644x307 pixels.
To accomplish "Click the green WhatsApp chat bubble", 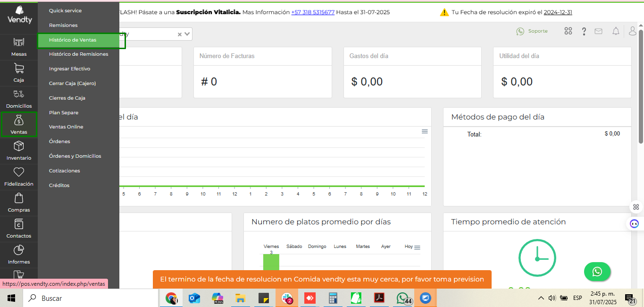I will pyautogui.click(x=597, y=272).
